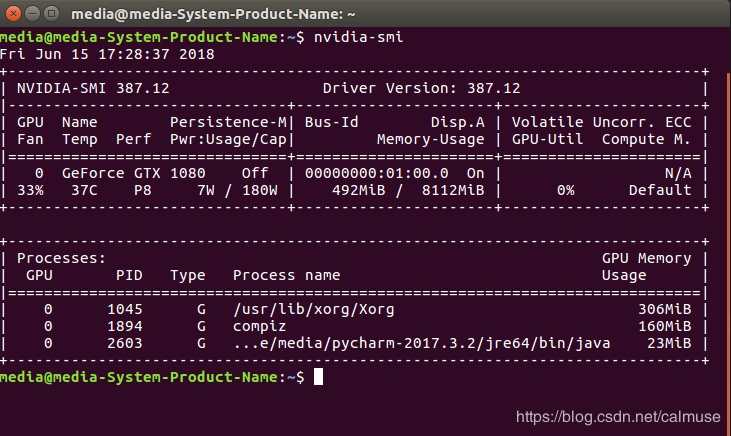Click the terminal title 'media@media-System-Product-Name: ~'
Viewport: 731px width, 436px height.
[213, 14]
